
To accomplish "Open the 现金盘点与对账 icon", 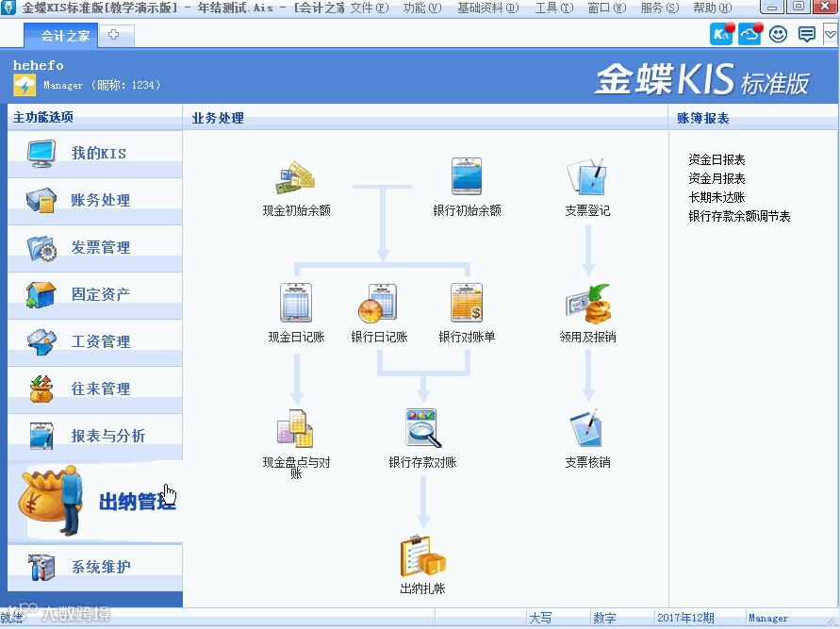I will 295,429.
